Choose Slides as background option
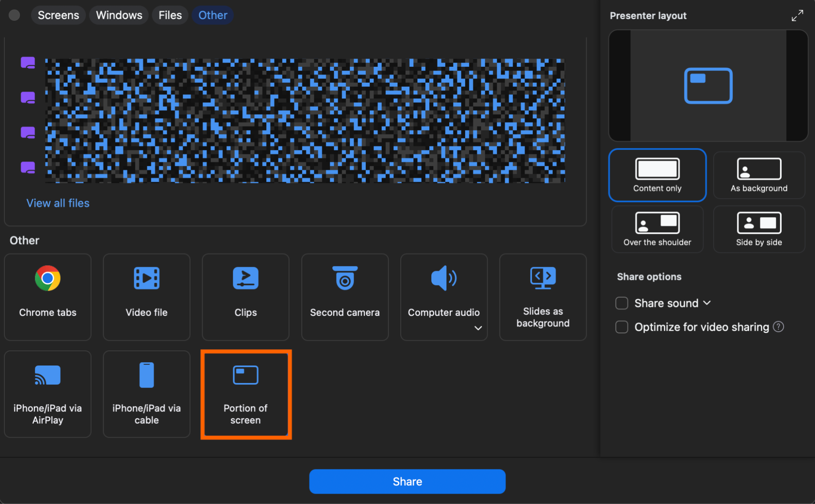 pyautogui.click(x=543, y=297)
